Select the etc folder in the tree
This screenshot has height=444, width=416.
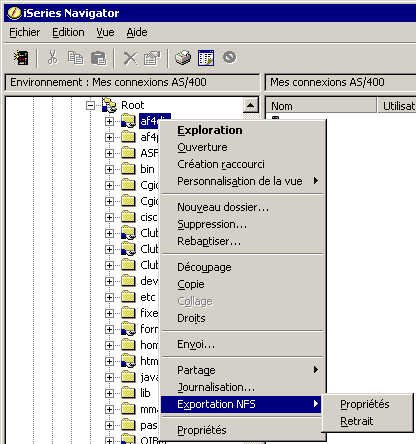coord(148,297)
